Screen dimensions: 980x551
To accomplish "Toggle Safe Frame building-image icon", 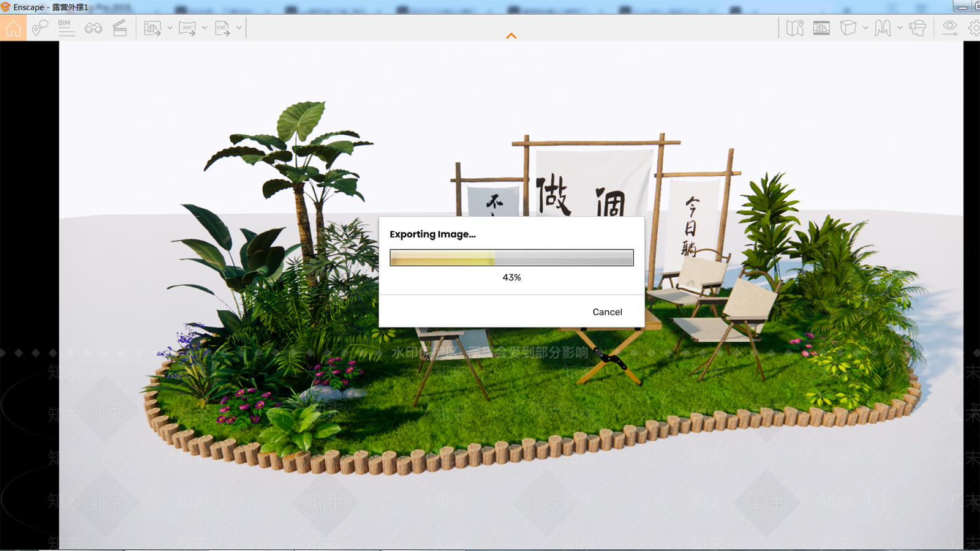I will pyautogui.click(x=821, y=28).
